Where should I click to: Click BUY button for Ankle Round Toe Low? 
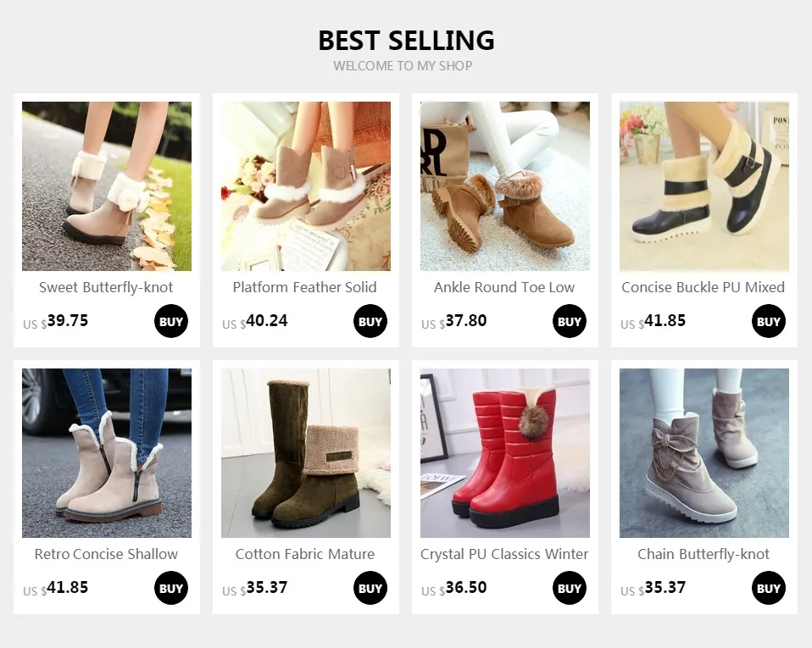click(x=569, y=321)
